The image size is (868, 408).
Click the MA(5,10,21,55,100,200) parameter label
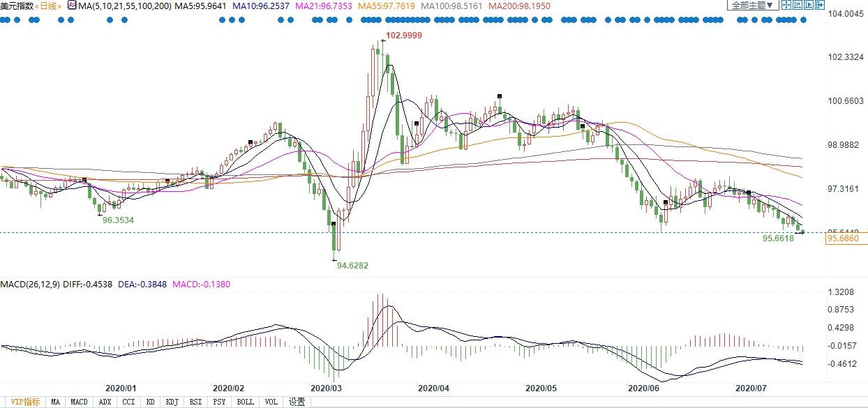tap(126, 6)
